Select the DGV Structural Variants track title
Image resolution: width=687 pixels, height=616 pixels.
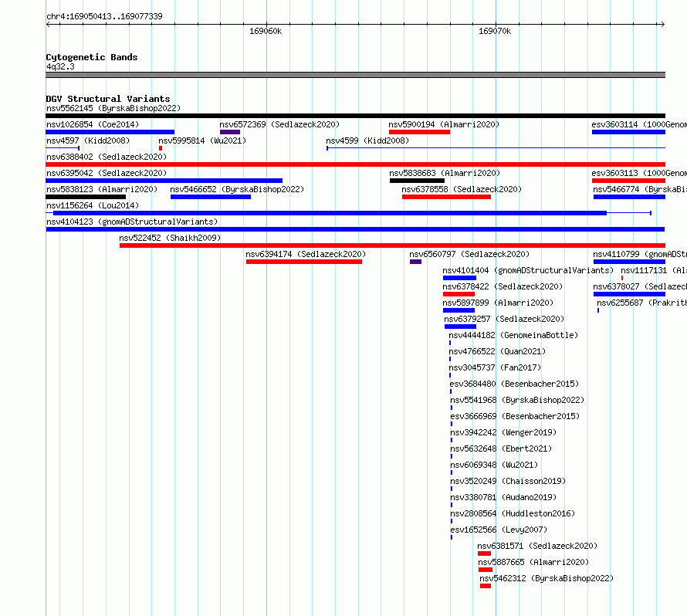tap(108, 99)
